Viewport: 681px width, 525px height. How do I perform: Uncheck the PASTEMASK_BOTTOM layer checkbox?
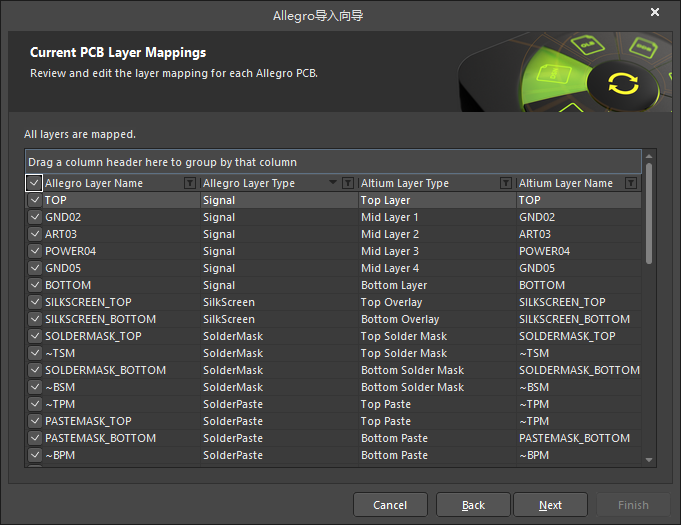pos(35,438)
